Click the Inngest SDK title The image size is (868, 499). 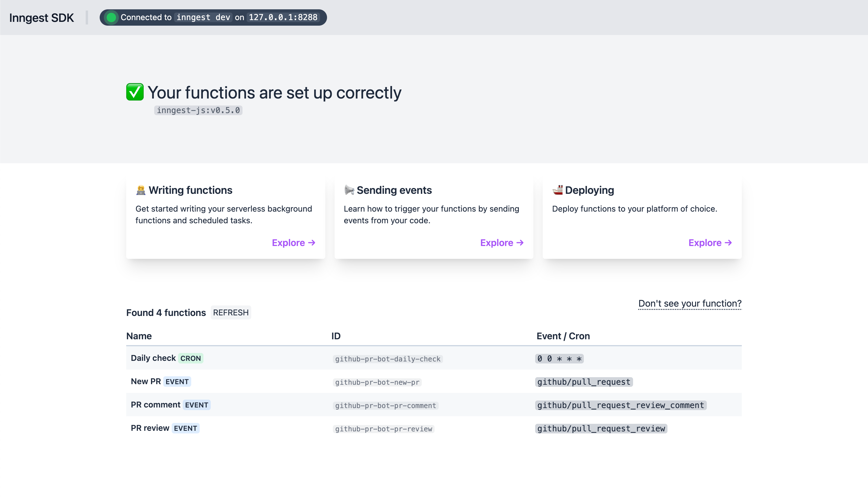coord(41,17)
